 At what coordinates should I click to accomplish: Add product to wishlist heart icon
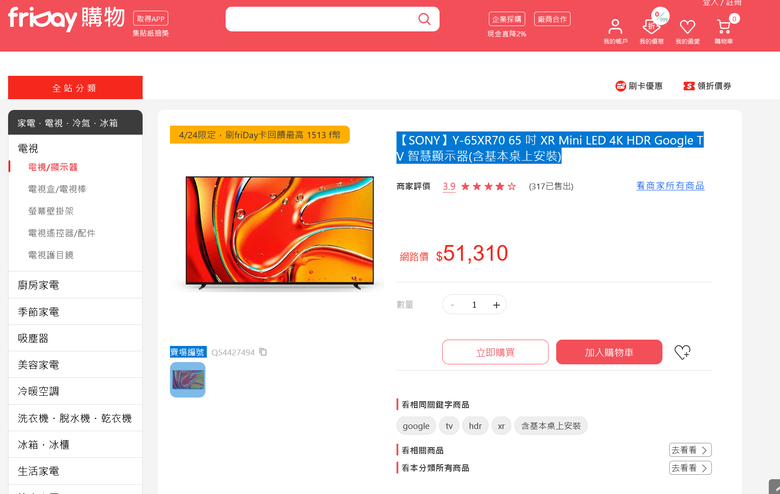point(682,352)
